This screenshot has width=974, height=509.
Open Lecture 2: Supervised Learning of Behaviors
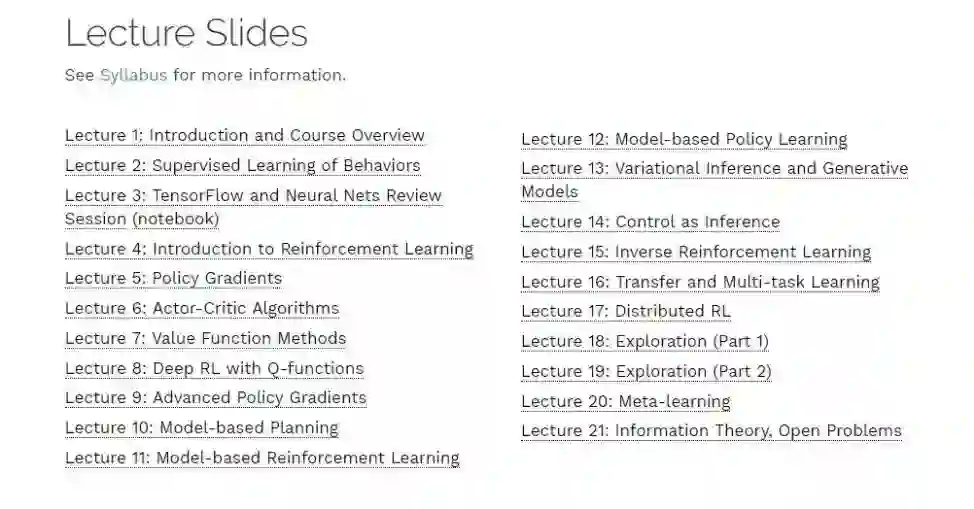[243, 166]
